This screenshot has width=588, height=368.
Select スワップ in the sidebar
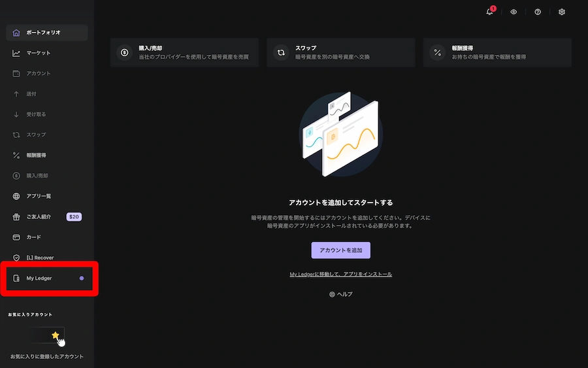click(x=36, y=135)
